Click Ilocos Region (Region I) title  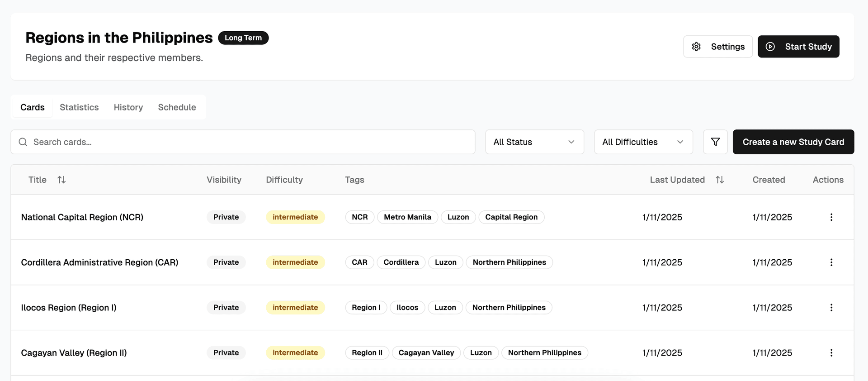[x=69, y=308]
